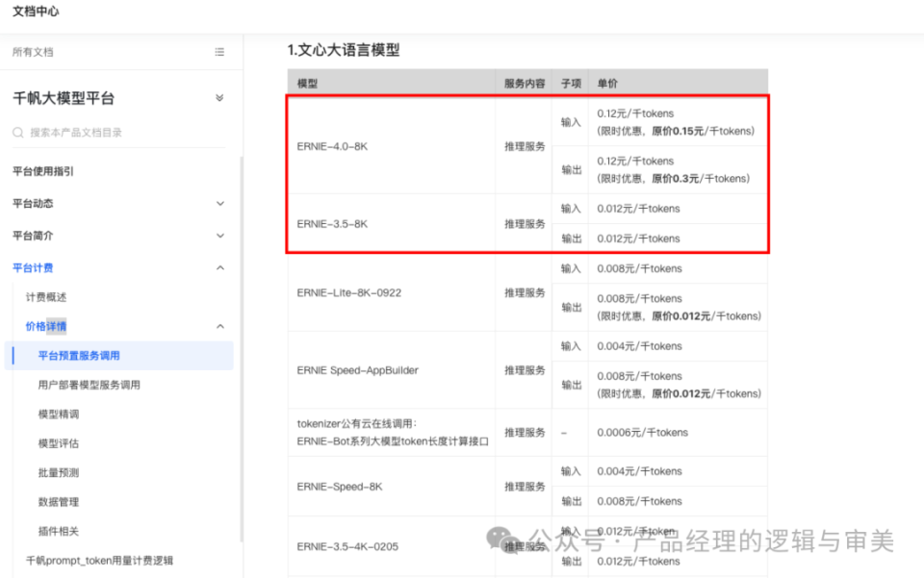Click the 搜索本产品文档目录 search field
The width and height of the screenshot is (924, 578).
[115, 132]
